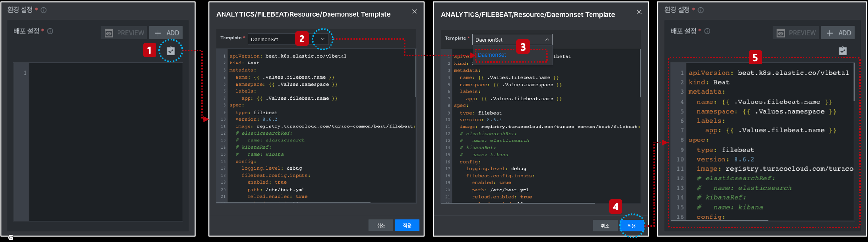This screenshot has width=868, height=242.
Task: Click 적용 in the first template dialog
Action: (407, 225)
